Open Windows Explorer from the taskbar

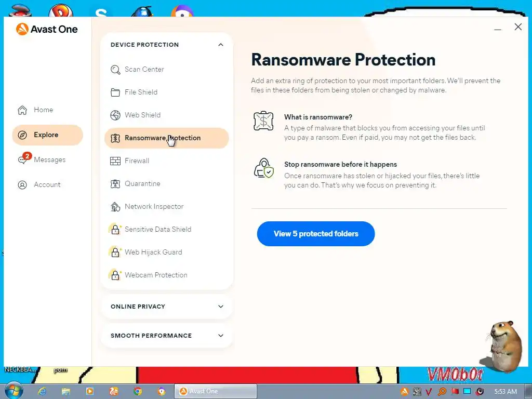pos(66,391)
